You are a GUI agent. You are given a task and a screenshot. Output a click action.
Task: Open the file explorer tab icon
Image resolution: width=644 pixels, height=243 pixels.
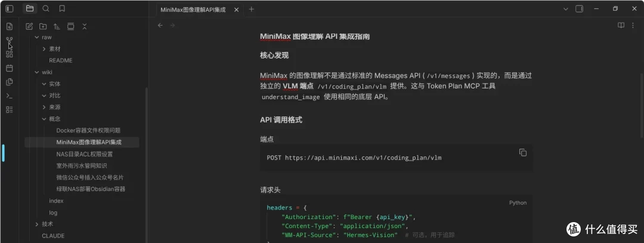point(30,8)
